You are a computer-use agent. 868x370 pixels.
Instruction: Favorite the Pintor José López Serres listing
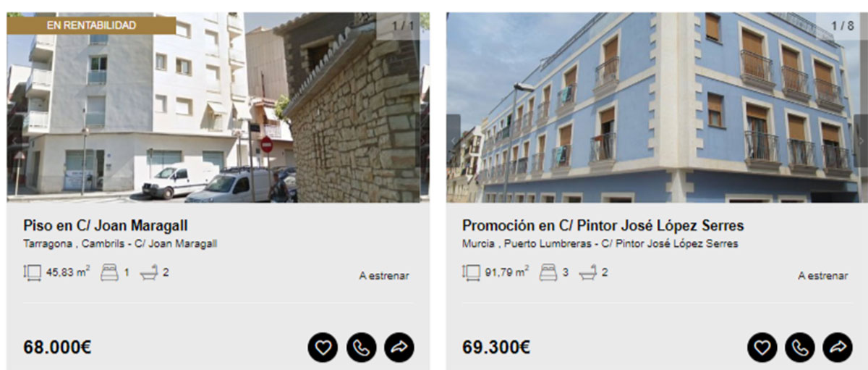tap(762, 348)
